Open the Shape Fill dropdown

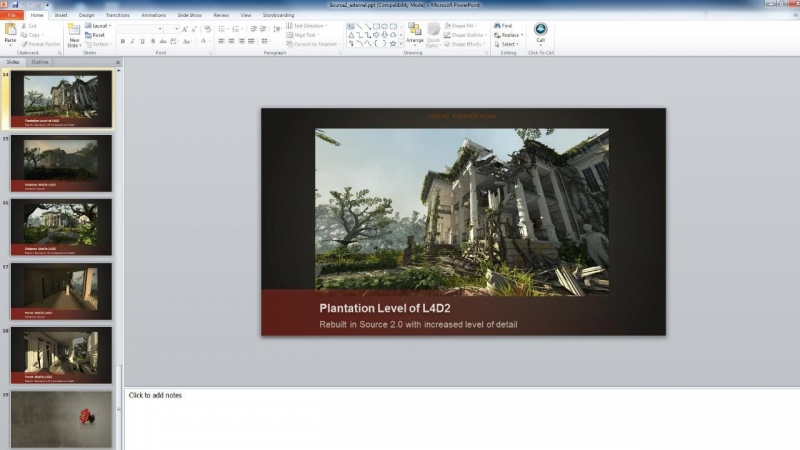[x=460, y=26]
